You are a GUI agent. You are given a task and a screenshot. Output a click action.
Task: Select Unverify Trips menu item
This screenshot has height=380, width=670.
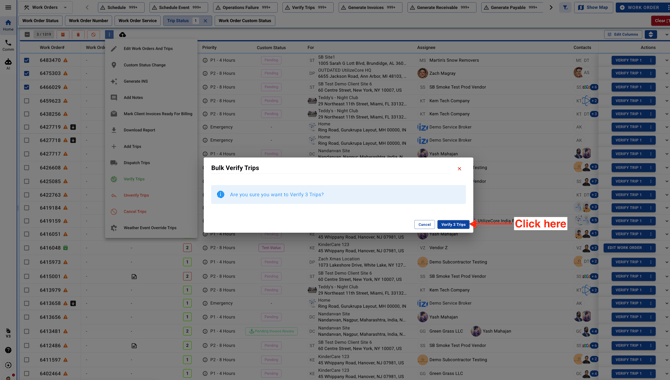pos(136,195)
